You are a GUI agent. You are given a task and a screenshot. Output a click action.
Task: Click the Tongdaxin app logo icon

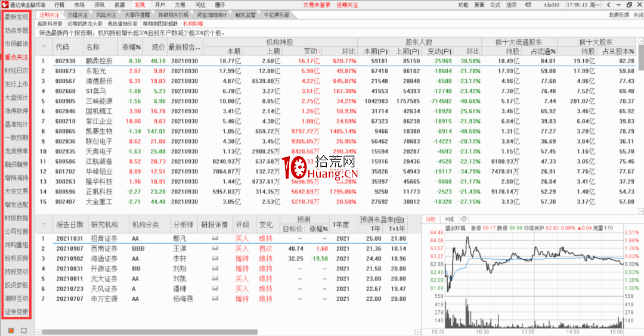click(5, 5)
